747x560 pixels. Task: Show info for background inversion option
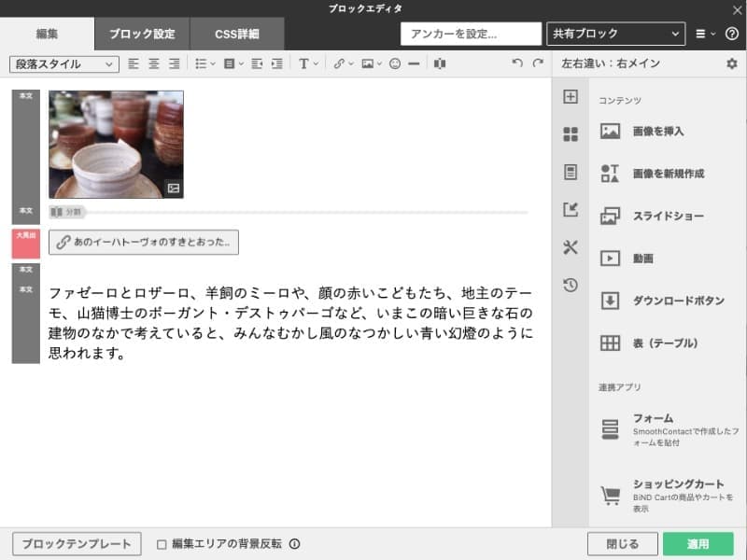coord(294,544)
